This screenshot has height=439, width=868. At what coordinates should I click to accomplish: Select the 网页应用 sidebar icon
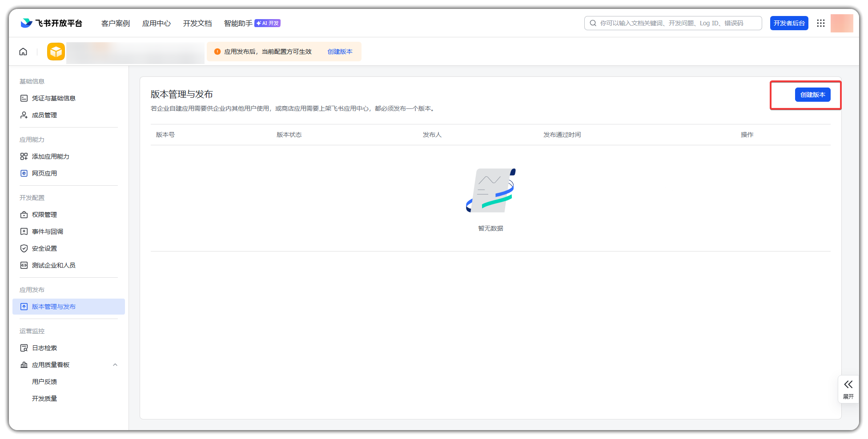point(24,173)
